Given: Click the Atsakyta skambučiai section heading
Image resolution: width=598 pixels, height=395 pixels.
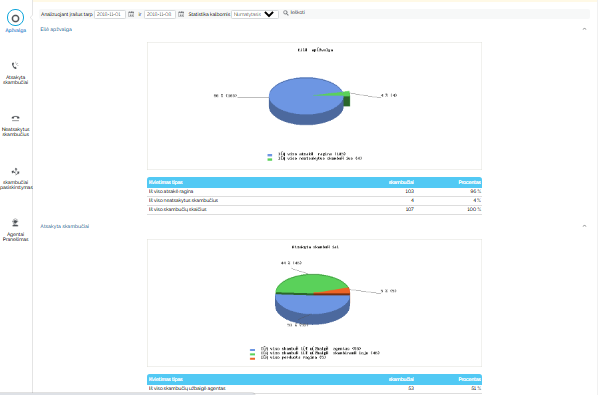Looking at the screenshot, I should point(64,226).
